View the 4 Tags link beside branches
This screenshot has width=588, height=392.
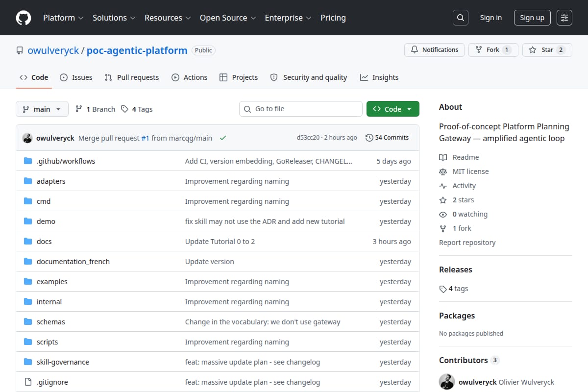point(137,109)
